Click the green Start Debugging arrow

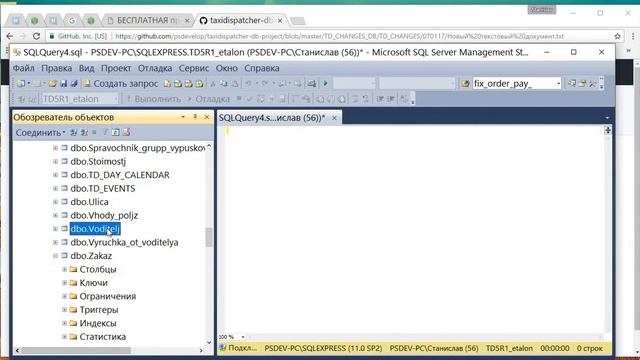pos(325,84)
